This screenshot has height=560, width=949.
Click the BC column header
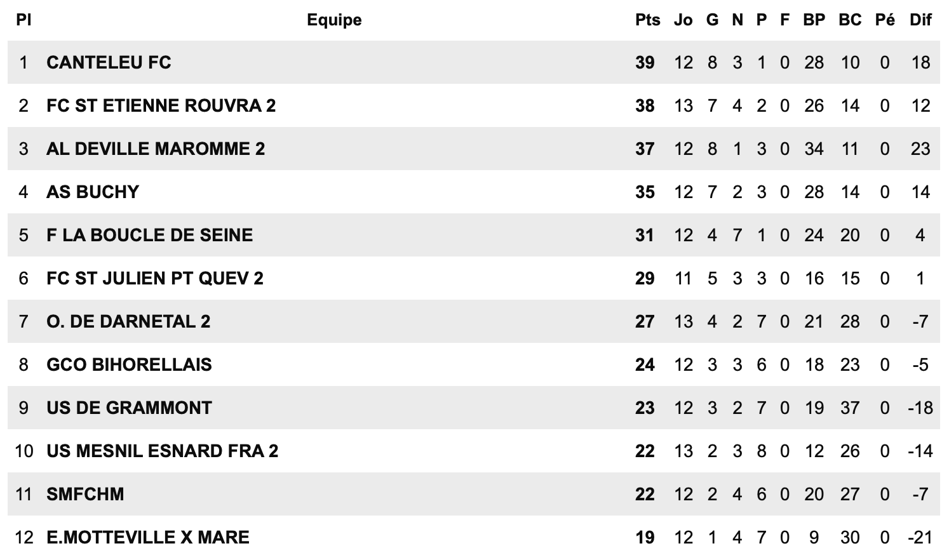pyautogui.click(x=850, y=20)
